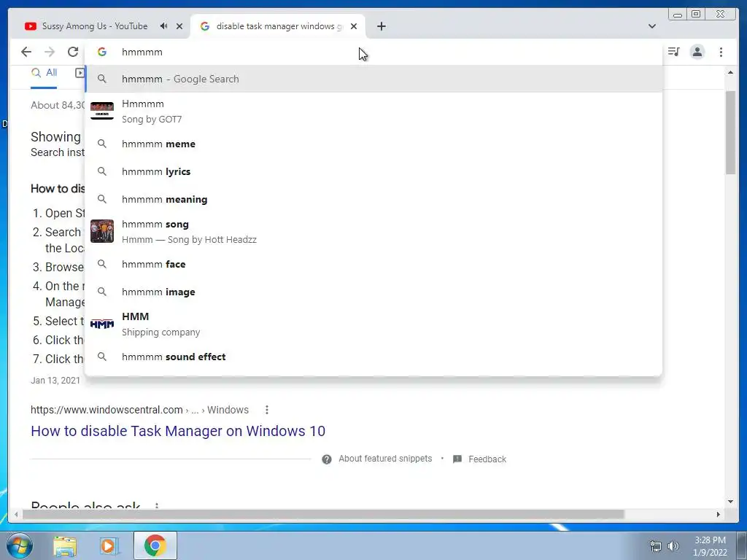Click the horizontal scrollbar right arrow
The width and height of the screenshot is (747, 560).
[x=719, y=514]
